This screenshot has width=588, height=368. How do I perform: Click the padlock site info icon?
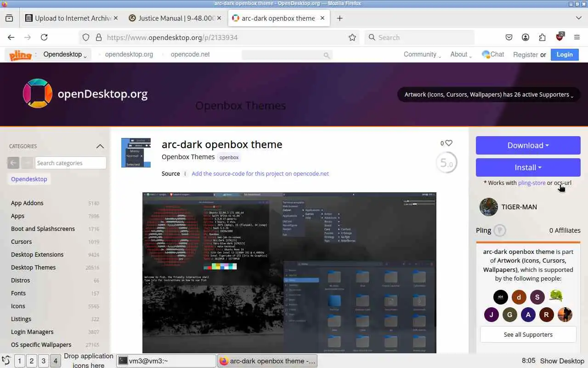click(98, 37)
